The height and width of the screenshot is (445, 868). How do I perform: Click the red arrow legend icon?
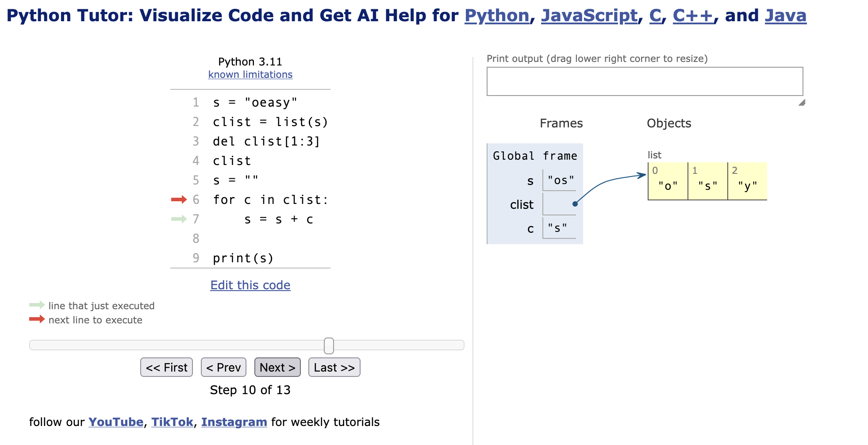click(37, 319)
